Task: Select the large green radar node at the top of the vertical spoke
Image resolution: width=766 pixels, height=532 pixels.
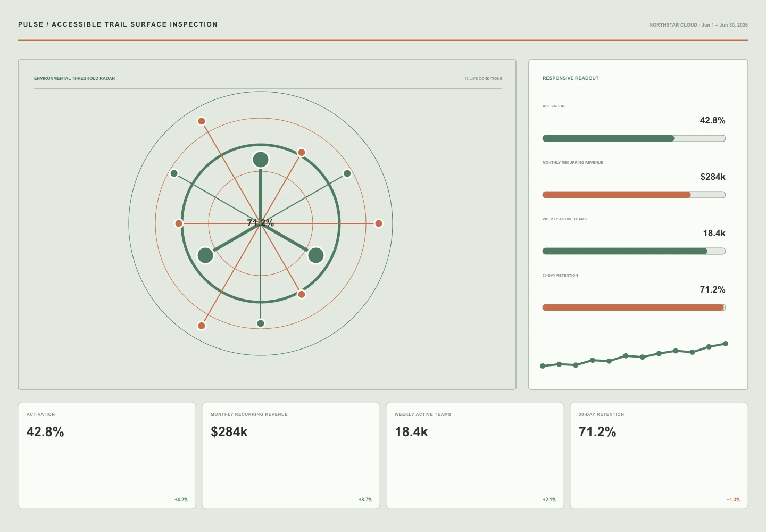Action: 261,160
